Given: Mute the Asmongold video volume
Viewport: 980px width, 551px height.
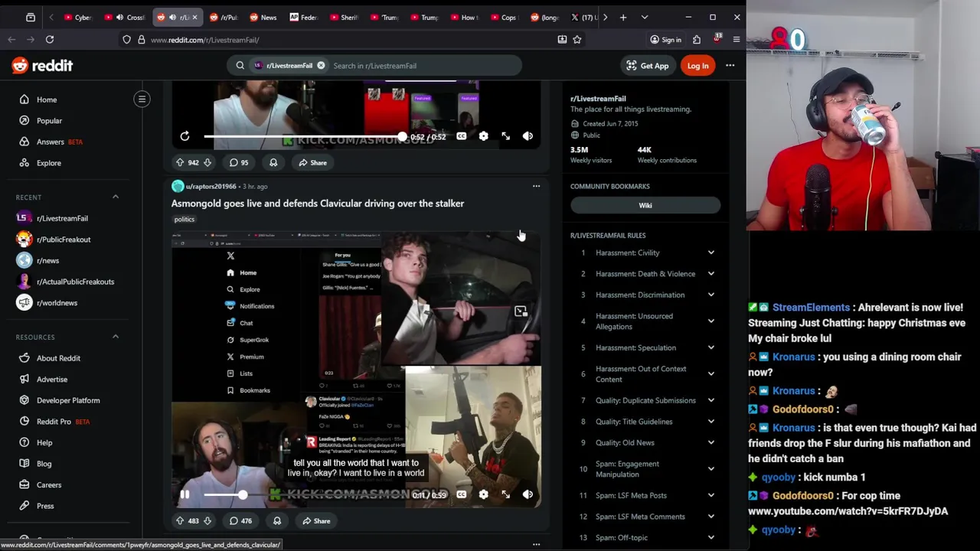Looking at the screenshot, I should pyautogui.click(x=528, y=494).
